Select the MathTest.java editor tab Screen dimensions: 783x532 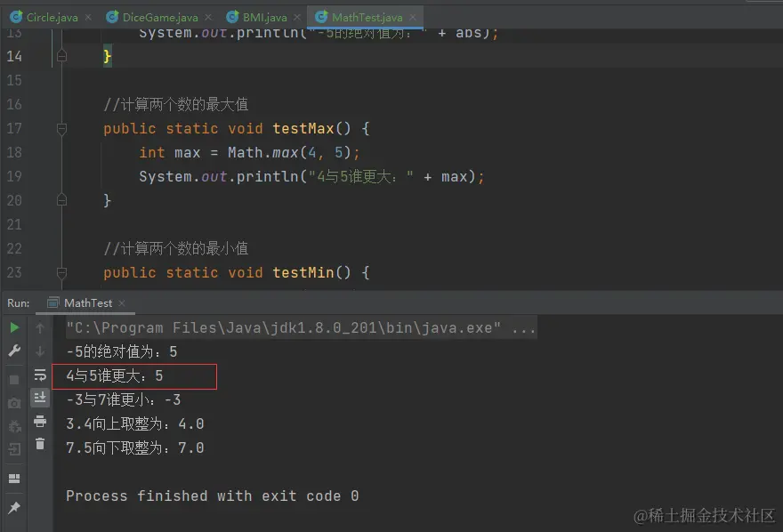[367, 18]
